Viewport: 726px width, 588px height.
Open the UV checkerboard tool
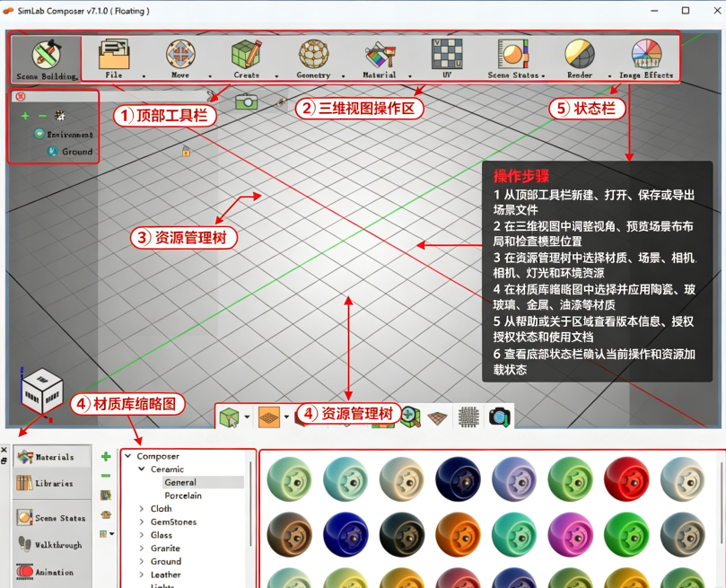click(447, 54)
